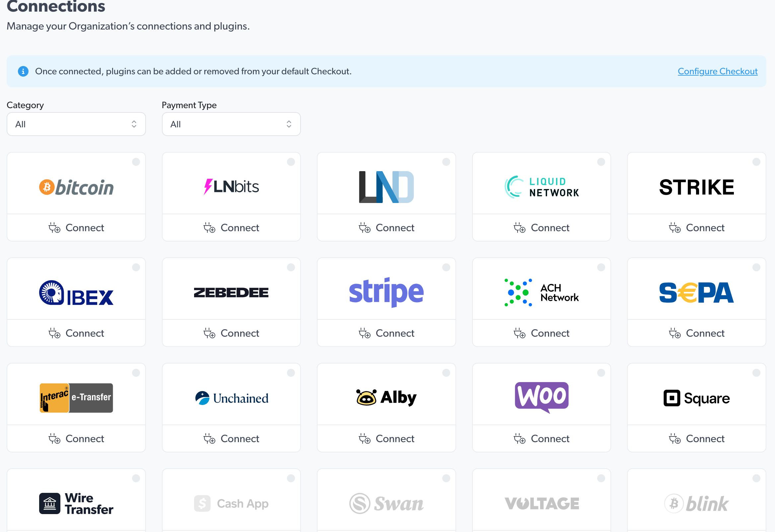Click the Cash App logo
This screenshot has width=775, height=532.
pyautogui.click(x=231, y=503)
